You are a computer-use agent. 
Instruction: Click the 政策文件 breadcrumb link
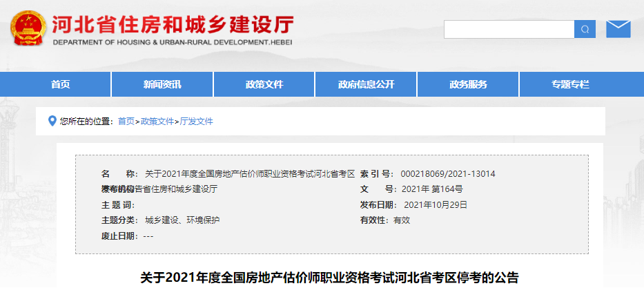[157, 122]
